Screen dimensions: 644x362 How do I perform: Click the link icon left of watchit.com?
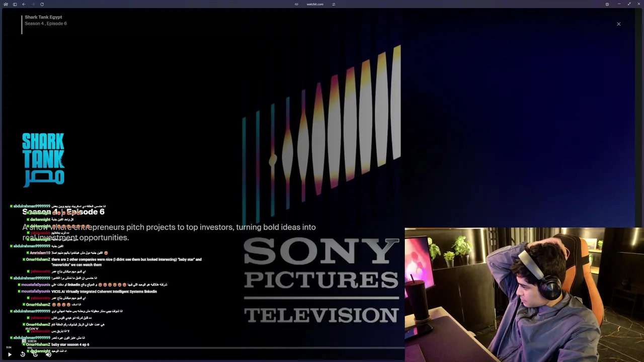click(x=296, y=4)
